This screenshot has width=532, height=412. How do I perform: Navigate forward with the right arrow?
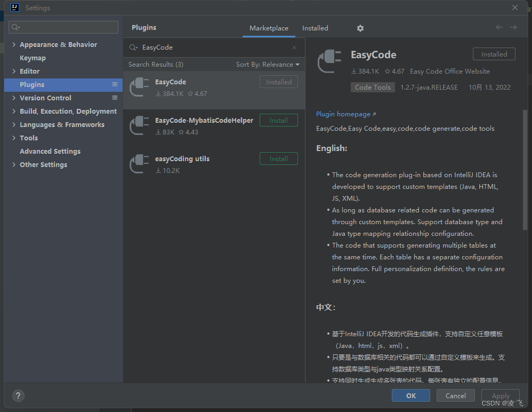[x=513, y=27]
